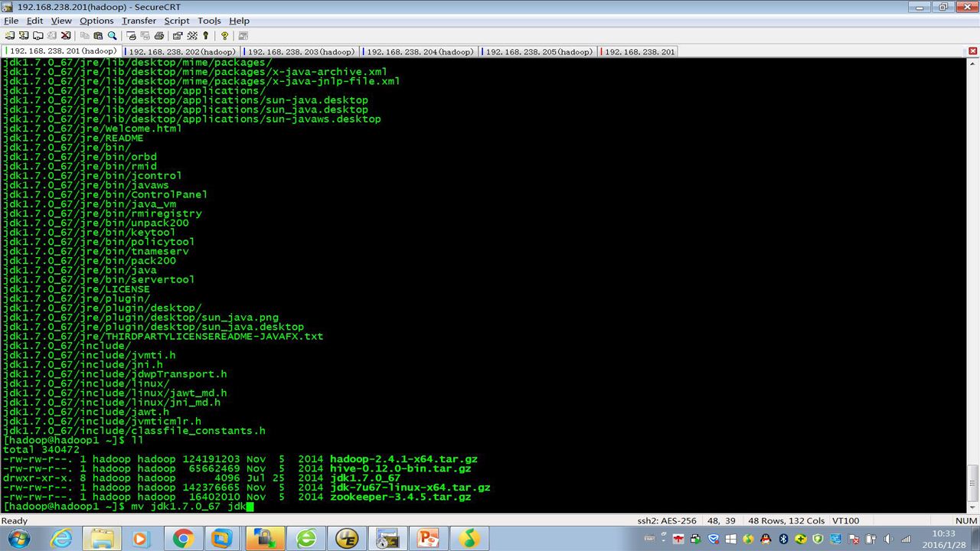
Task: Switch to 192.168.238.202(hadoop) session tab
Action: click(181, 51)
